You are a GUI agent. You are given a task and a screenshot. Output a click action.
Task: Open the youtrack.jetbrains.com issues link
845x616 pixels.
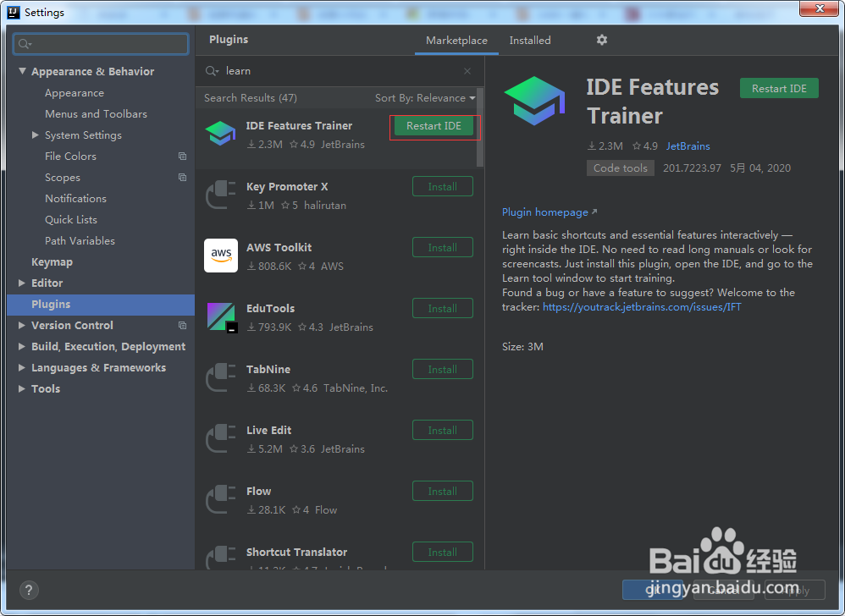click(x=642, y=307)
